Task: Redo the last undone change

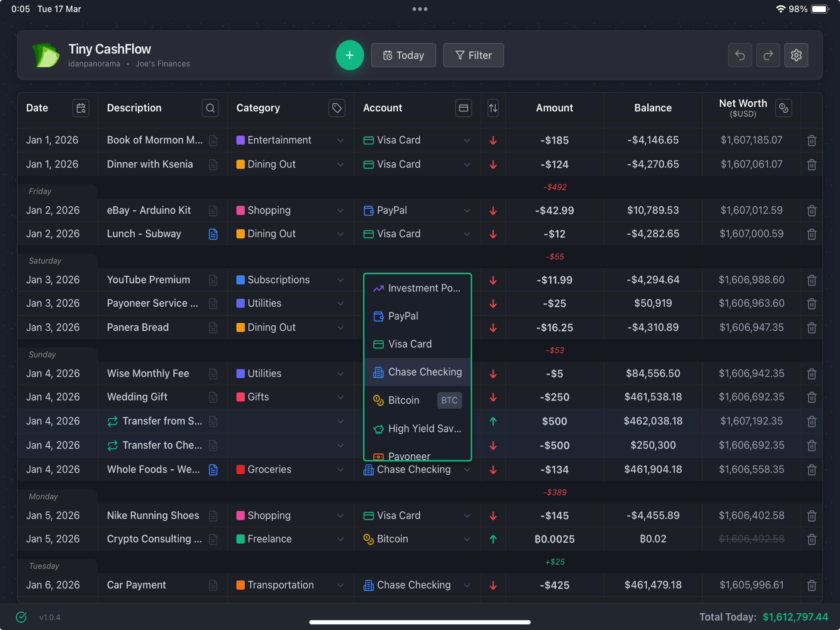Action: (x=767, y=55)
